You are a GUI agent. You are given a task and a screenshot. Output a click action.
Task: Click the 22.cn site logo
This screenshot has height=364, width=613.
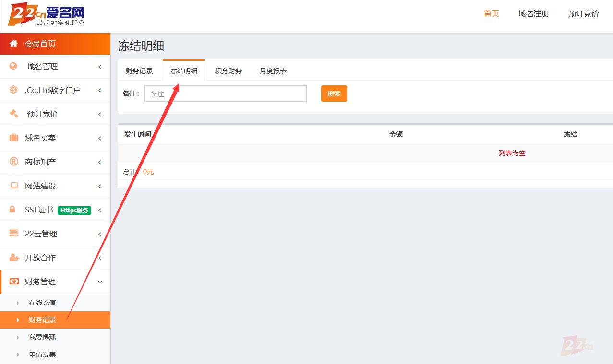coord(46,14)
